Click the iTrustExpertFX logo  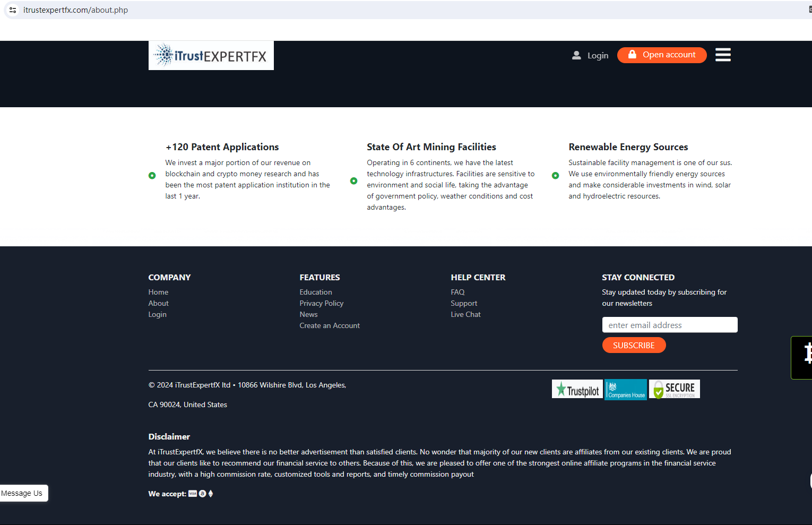211,55
